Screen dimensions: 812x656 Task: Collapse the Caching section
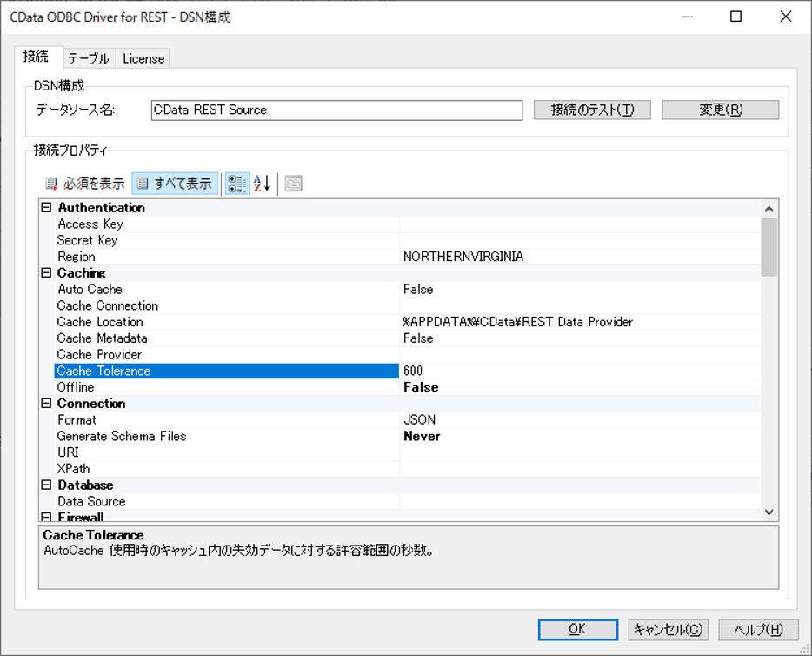point(45,272)
